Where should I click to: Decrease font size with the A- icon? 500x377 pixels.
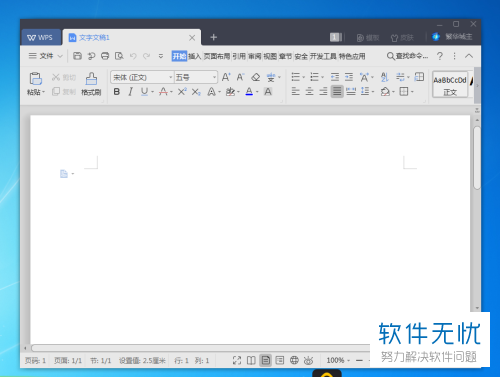(x=240, y=77)
